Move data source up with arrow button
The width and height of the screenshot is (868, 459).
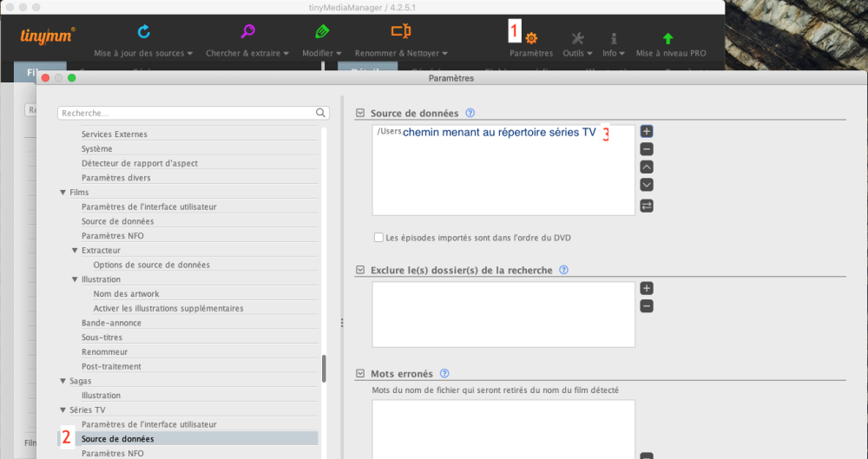coord(647,167)
